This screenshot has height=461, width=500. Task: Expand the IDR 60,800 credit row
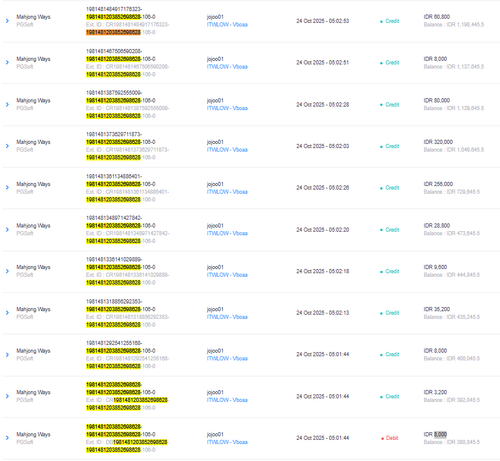(7, 21)
